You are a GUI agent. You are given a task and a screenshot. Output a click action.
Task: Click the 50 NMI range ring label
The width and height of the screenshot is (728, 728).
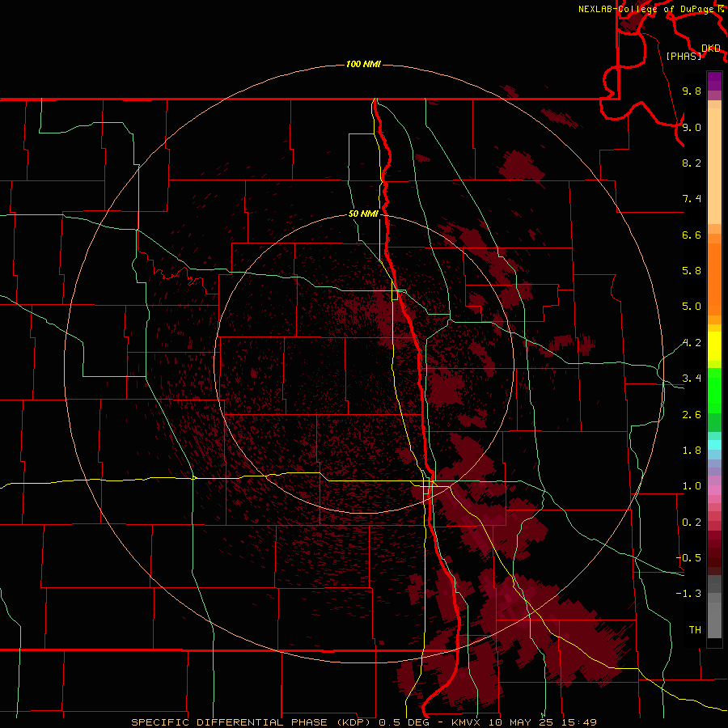click(x=363, y=214)
